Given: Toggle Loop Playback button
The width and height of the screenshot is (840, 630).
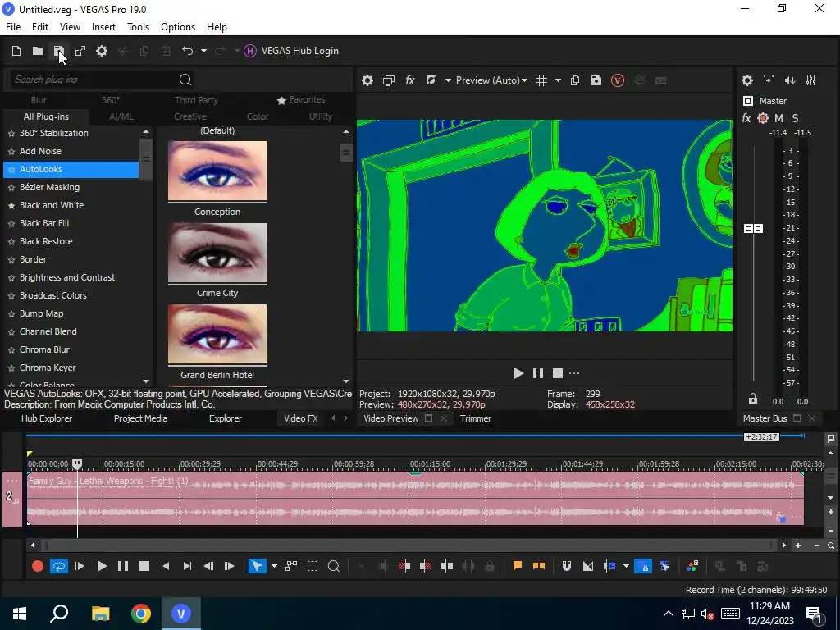Looking at the screenshot, I should (x=59, y=566).
